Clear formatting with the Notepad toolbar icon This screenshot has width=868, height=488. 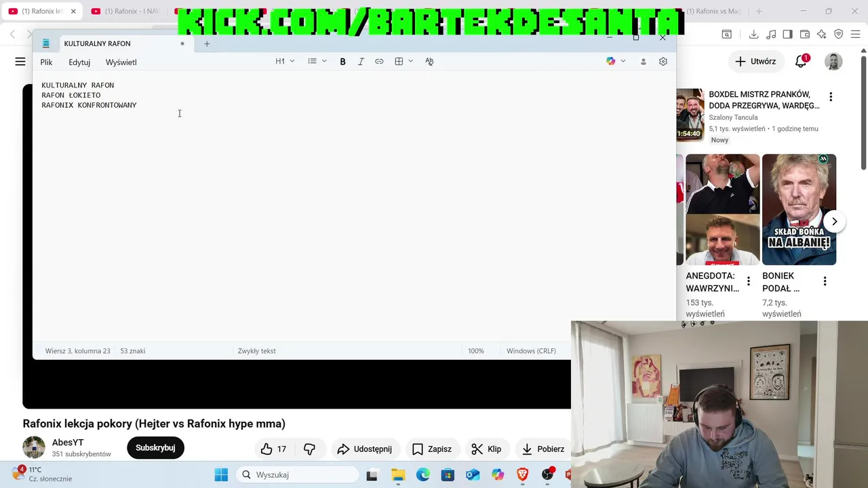click(429, 62)
